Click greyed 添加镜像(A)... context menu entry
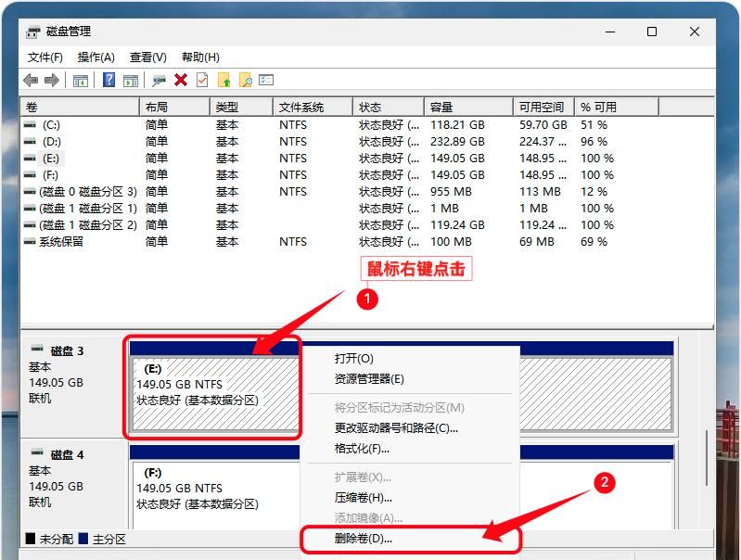Image resolution: width=741 pixels, height=560 pixels. 410,518
